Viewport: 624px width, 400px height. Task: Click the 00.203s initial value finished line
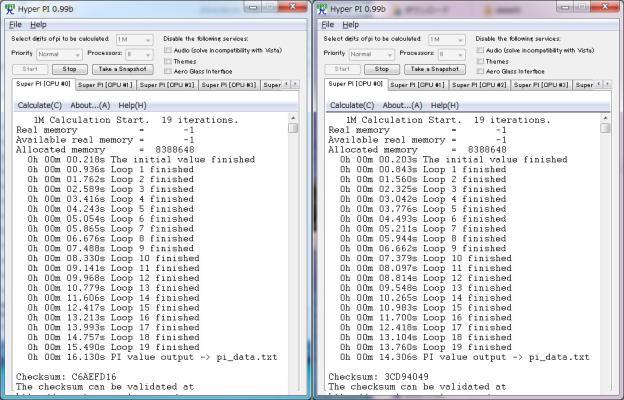pos(454,160)
